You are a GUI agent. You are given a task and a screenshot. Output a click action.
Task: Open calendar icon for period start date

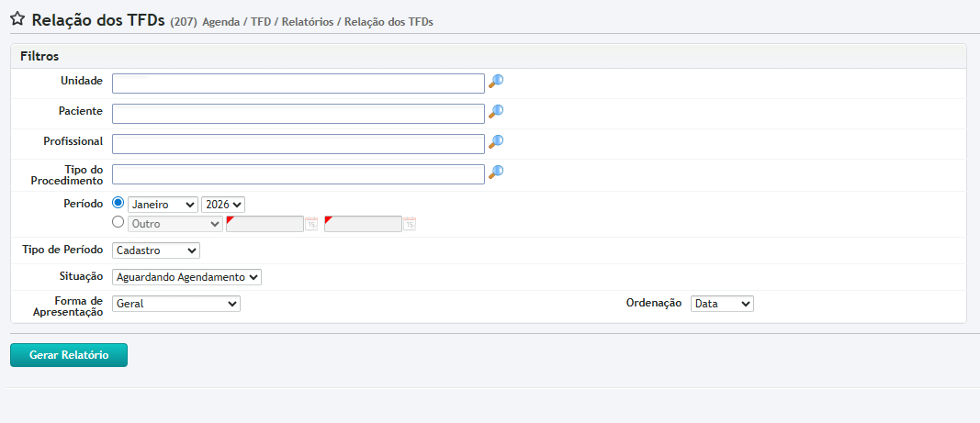coord(311,223)
